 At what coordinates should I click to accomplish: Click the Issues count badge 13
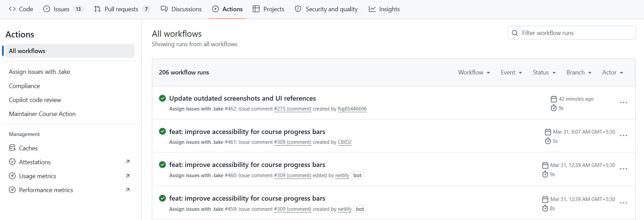(x=78, y=9)
